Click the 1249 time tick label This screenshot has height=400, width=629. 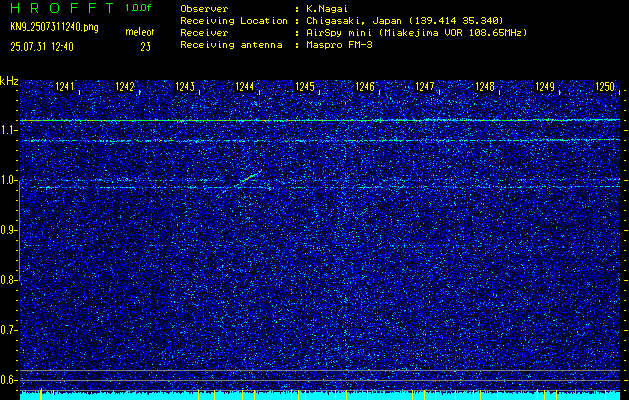(545, 87)
